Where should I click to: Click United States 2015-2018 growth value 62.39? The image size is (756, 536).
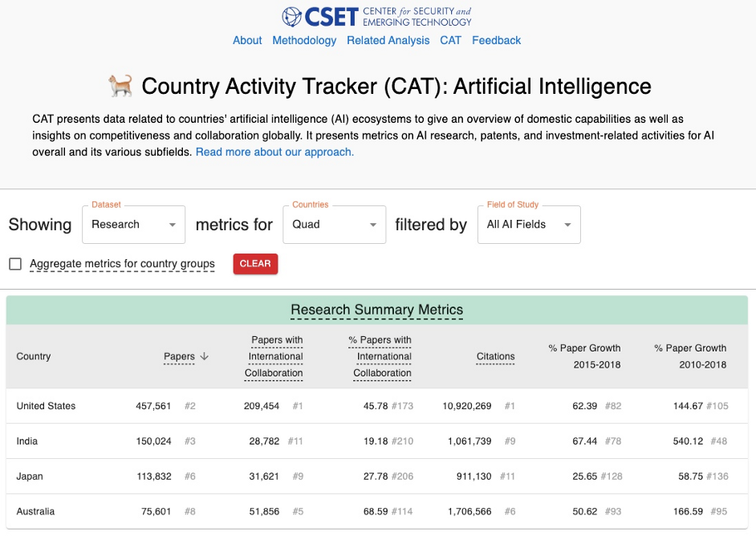click(585, 406)
